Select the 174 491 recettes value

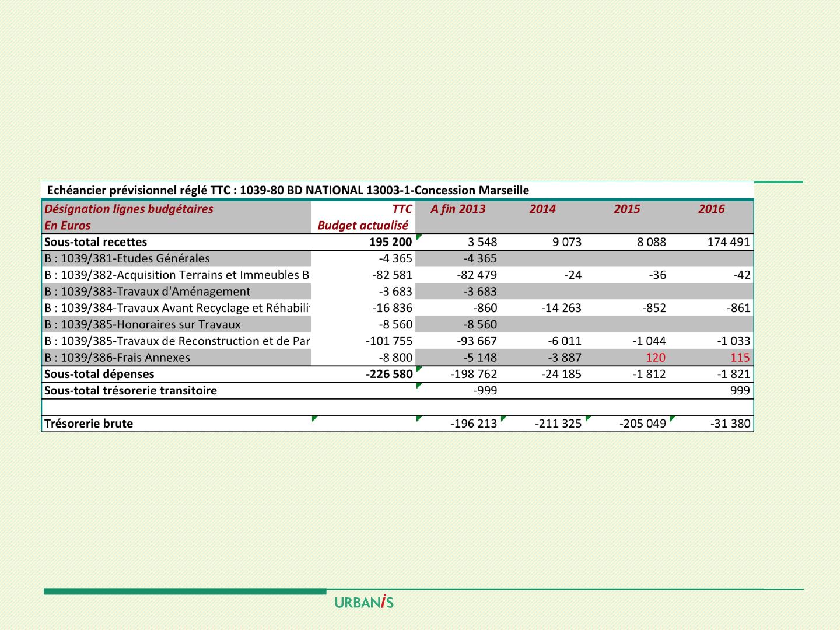(x=729, y=242)
